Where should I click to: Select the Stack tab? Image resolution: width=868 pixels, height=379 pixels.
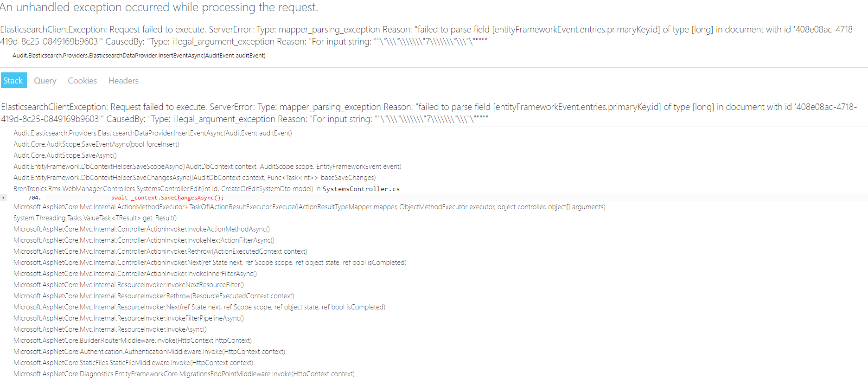point(13,80)
